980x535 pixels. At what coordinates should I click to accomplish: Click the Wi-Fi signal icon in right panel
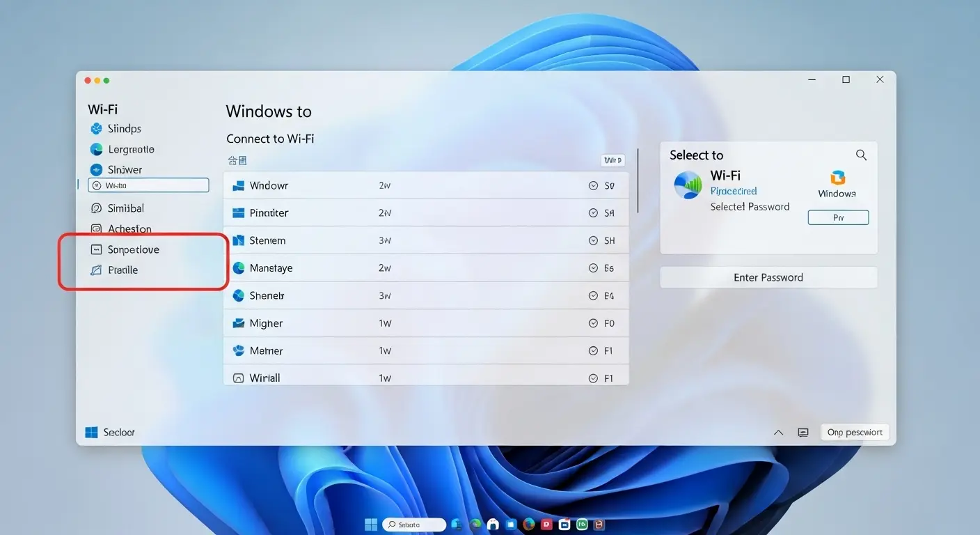[688, 185]
